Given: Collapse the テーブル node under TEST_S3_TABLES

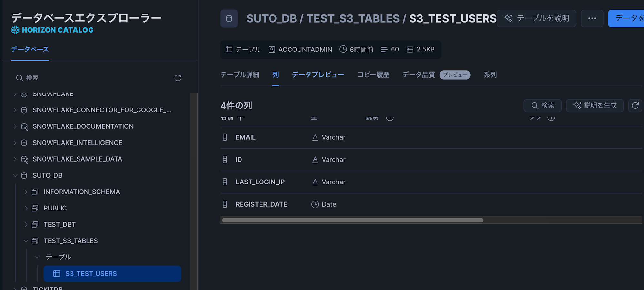Looking at the screenshot, I should 36,257.
